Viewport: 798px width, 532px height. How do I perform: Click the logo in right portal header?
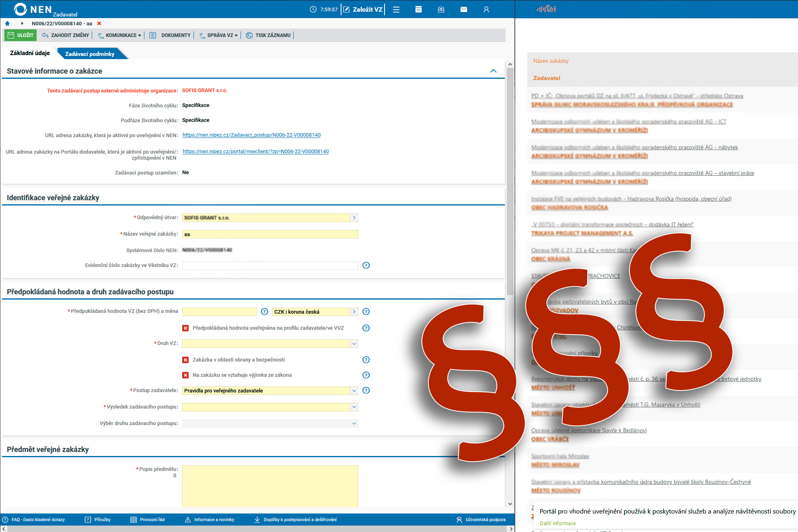click(x=547, y=9)
